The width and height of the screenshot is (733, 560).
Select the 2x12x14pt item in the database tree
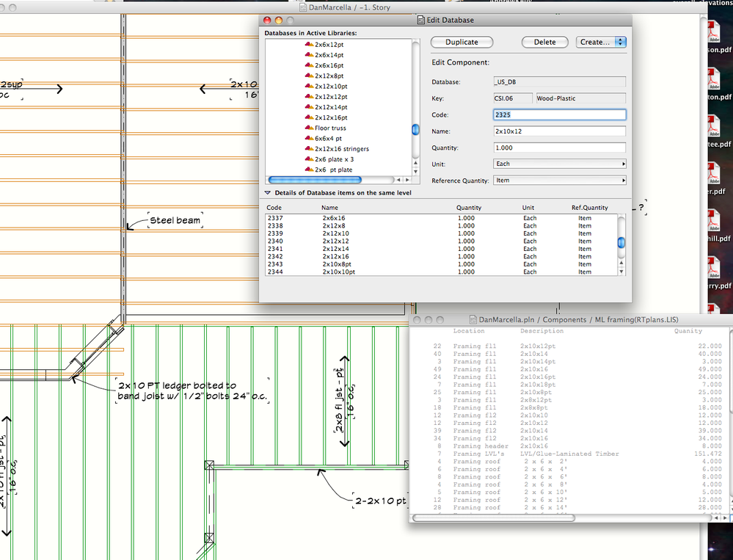click(x=331, y=107)
